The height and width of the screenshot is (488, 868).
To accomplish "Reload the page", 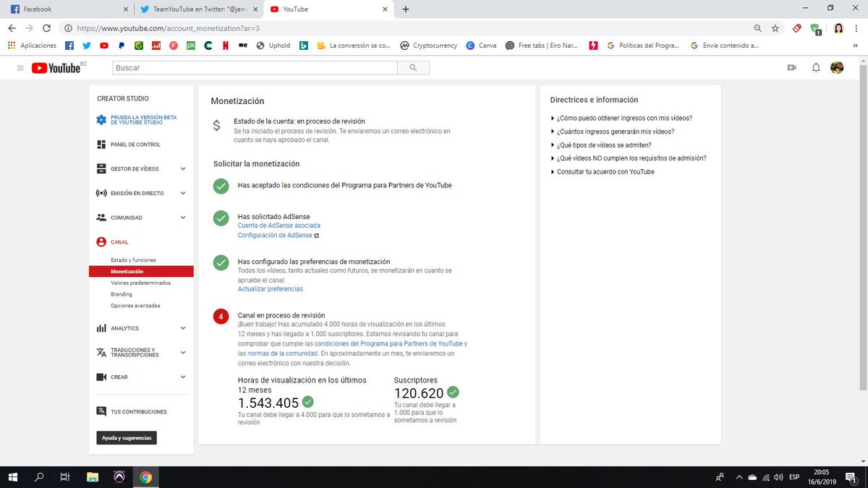I will [x=46, y=28].
